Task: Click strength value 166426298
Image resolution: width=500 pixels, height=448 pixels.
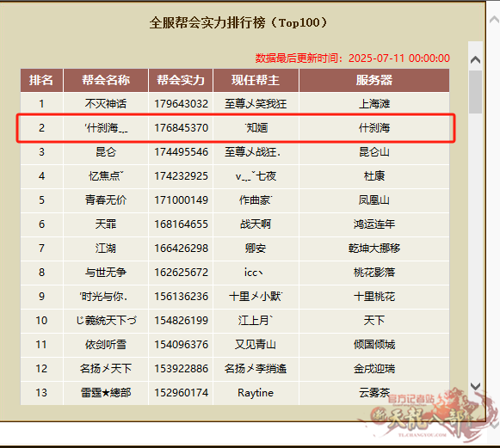Action: coord(181,249)
